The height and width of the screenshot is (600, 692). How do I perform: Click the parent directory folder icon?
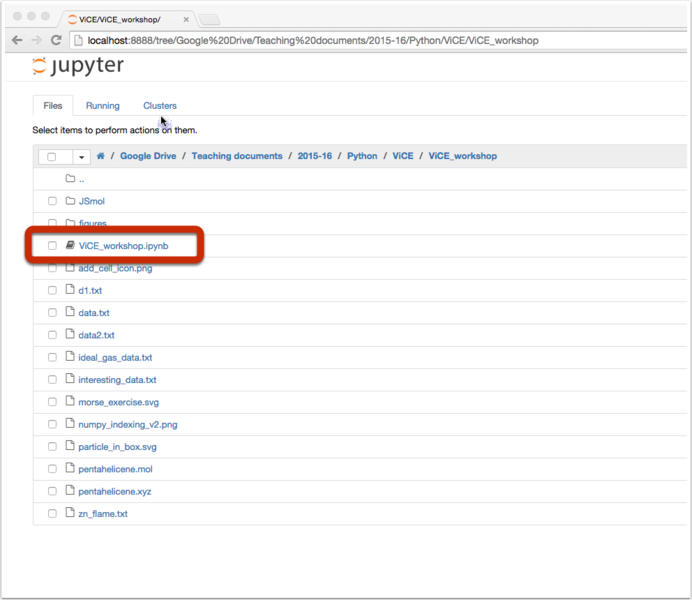tap(70, 178)
